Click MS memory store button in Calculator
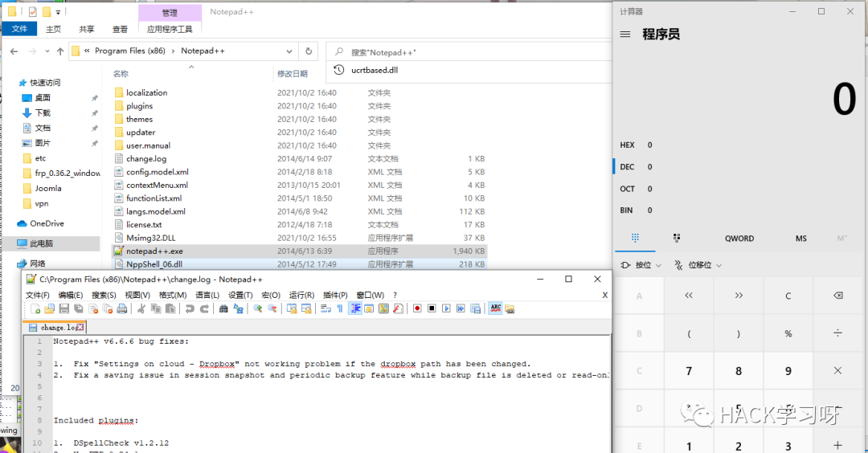 click(801, 239)
